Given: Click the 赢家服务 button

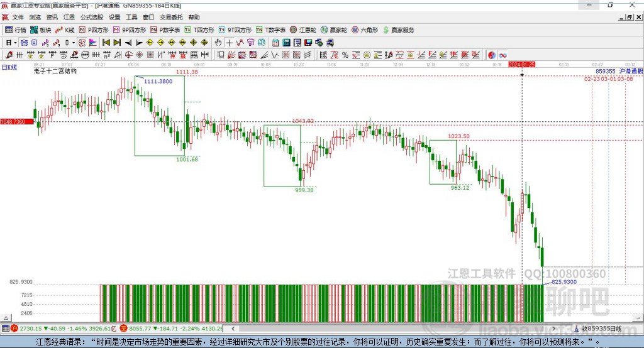Looking at the screenshot, I should point(399,30).
